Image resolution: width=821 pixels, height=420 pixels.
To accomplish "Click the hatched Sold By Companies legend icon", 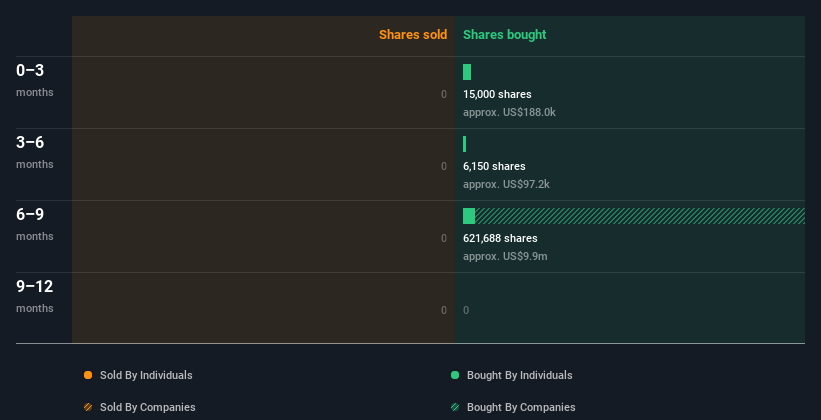I will [88, 407].
